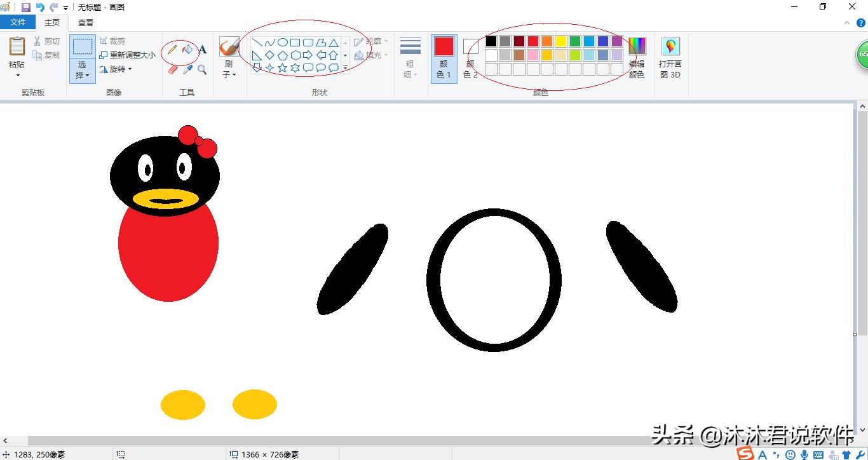The height and width of the screenshot is (460, 868).
Task: Expand the 选择 selection dropdown
Action: 82,74
